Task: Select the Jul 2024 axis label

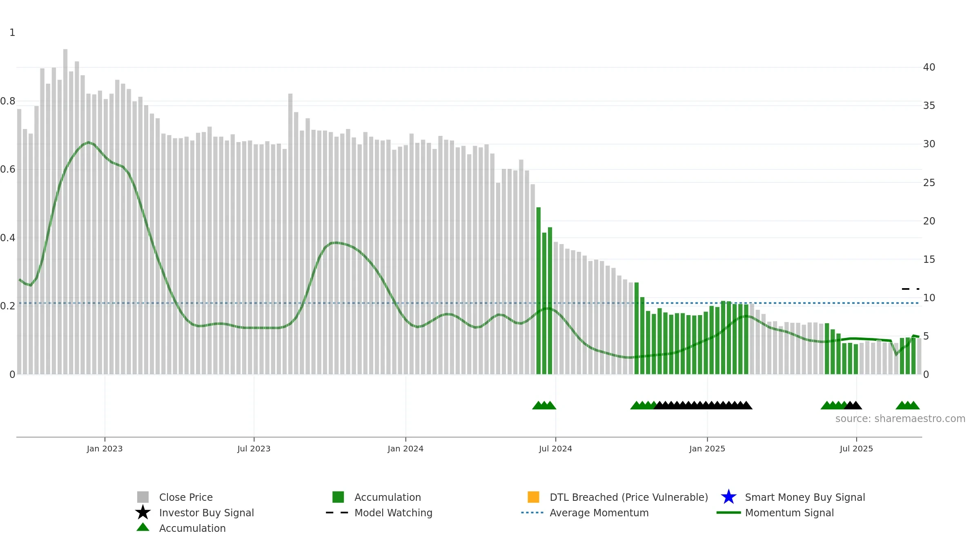Action: point(555,449)
